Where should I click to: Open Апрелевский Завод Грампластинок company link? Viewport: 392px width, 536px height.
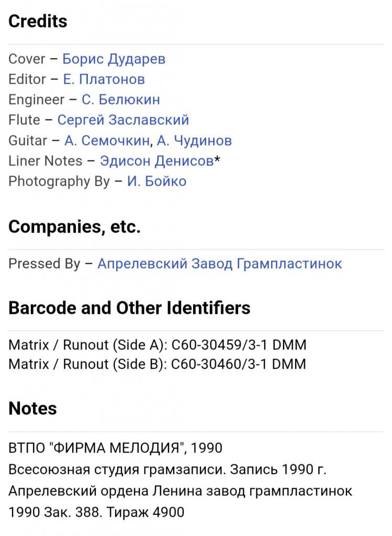pyautogui.click(x=220, y=263)
